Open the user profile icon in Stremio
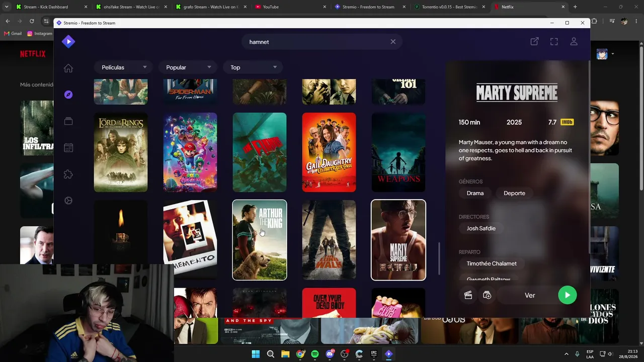644x362 pixels. click(x=574, y=42)
